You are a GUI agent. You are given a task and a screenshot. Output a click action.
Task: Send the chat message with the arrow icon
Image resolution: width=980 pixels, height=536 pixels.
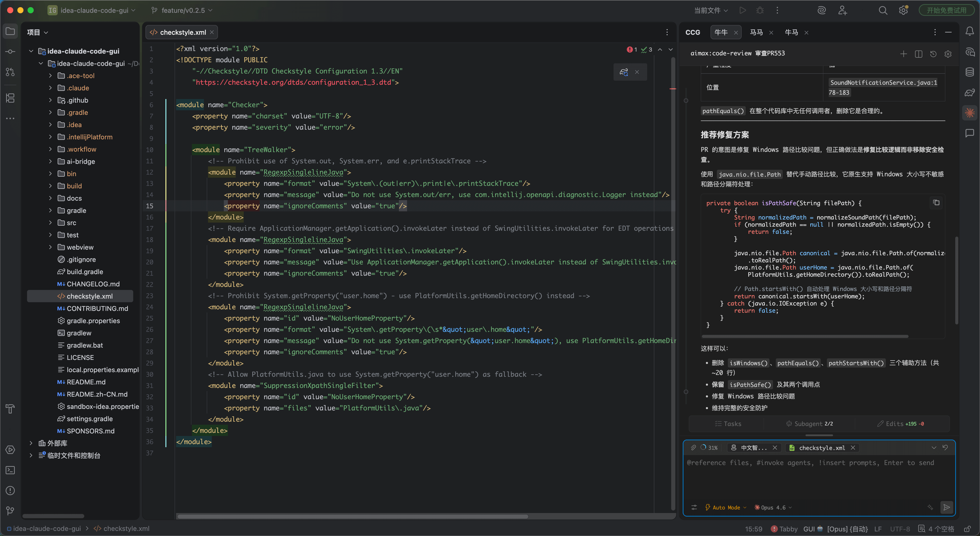(947, 507)
